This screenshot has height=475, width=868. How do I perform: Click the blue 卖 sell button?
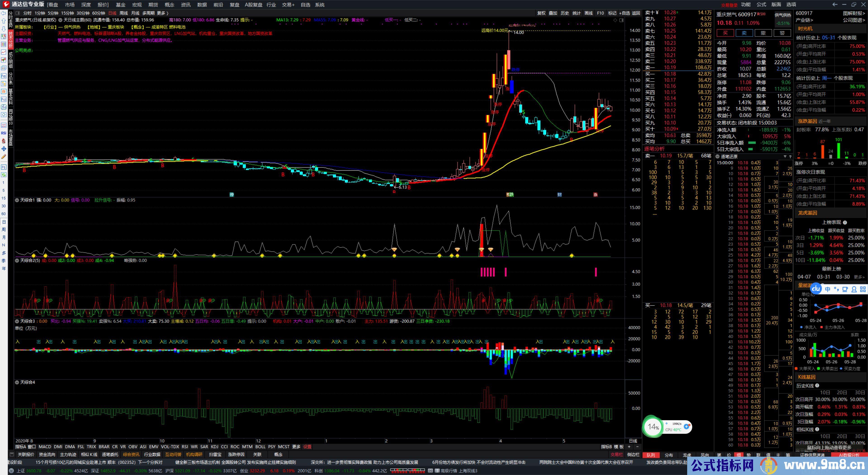click(744, 33)
